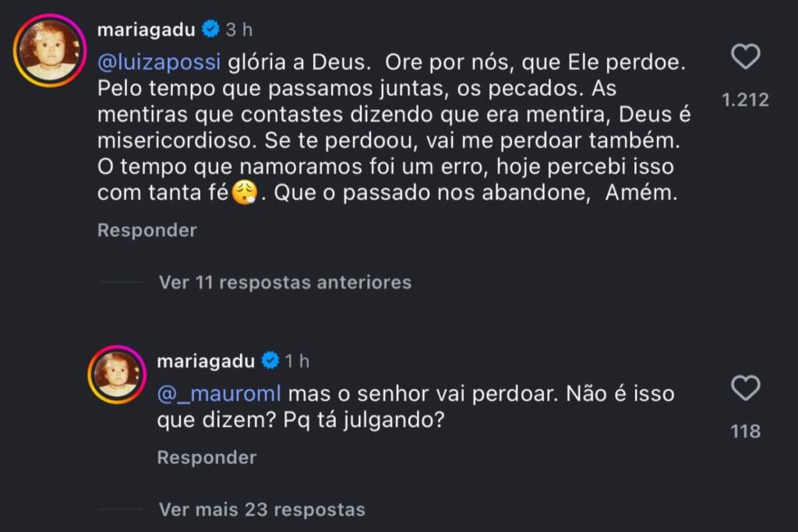View the 1.212 likes count
Image resolution: width=798 pixels, height=532 pixels.
coord(745,100)
